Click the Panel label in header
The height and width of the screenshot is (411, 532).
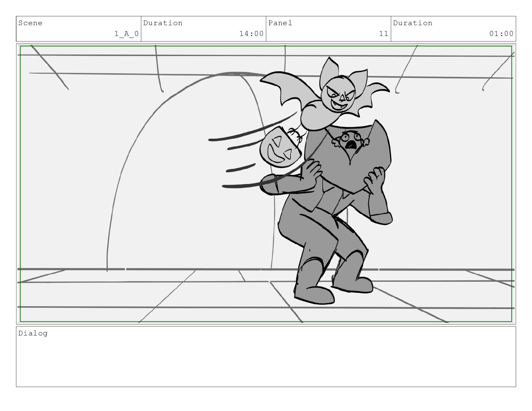coord(280,23)
